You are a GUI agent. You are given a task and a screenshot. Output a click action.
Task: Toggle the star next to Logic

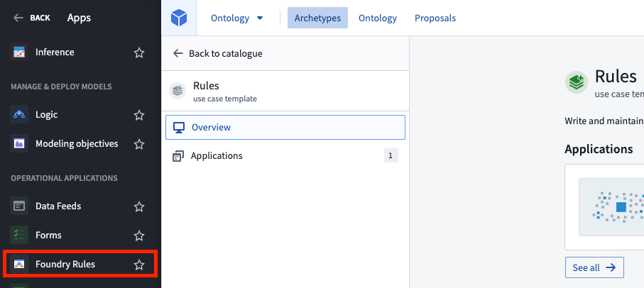pyautogui.click(x=139, y=115)
